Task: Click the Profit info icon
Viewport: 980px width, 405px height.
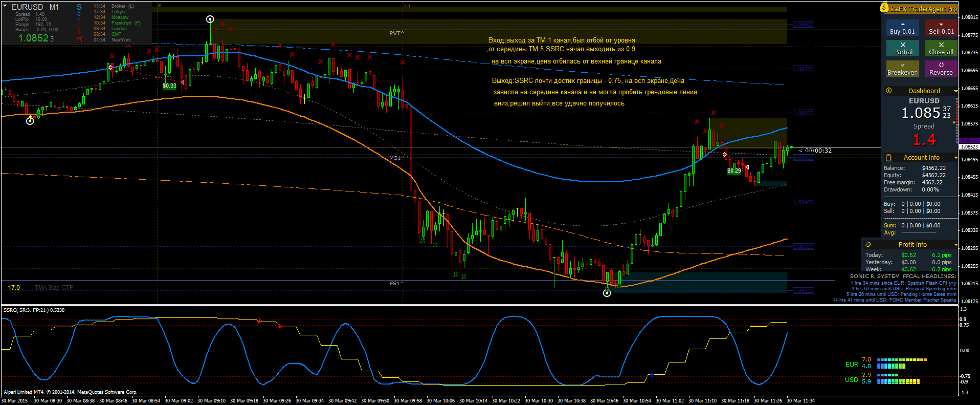Action: [x=868, y=245]
